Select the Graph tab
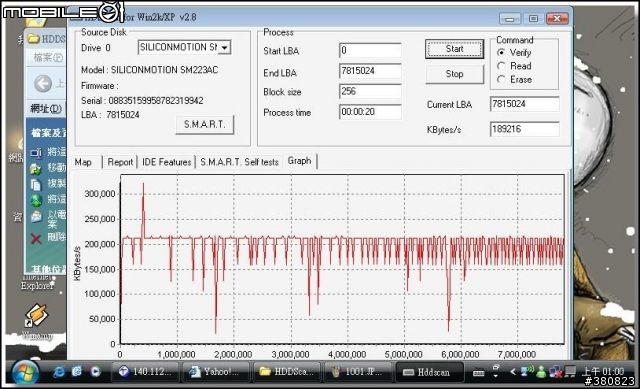The width and height of the screenshot is (640, 389). (x=300, y=161)
